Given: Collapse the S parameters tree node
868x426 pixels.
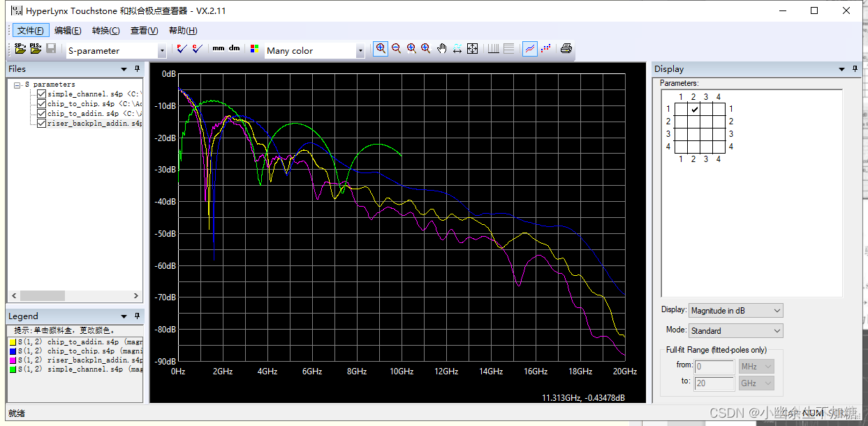Looking at the screenshot, I should point(17,85).
